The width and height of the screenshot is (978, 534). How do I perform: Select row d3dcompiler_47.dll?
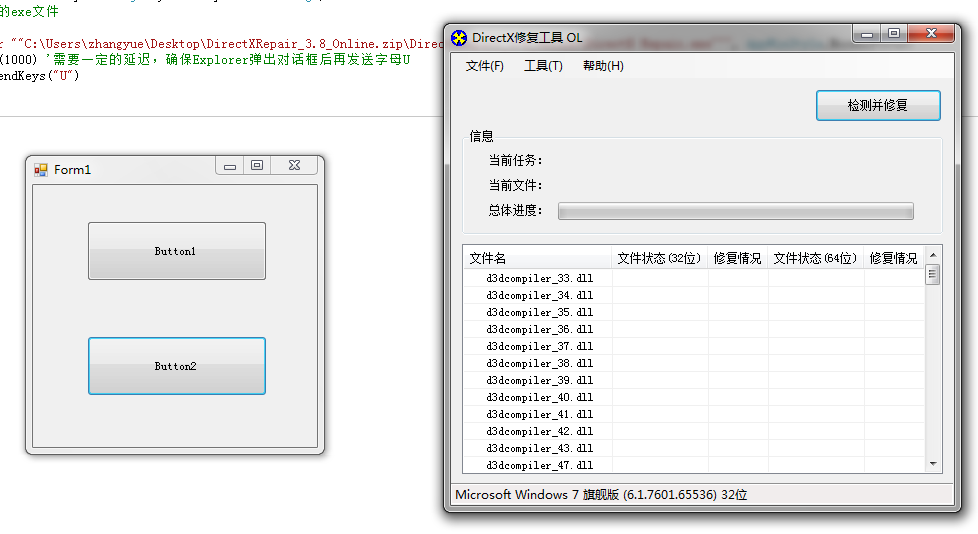pyautogui.click(x=694, y=465)
